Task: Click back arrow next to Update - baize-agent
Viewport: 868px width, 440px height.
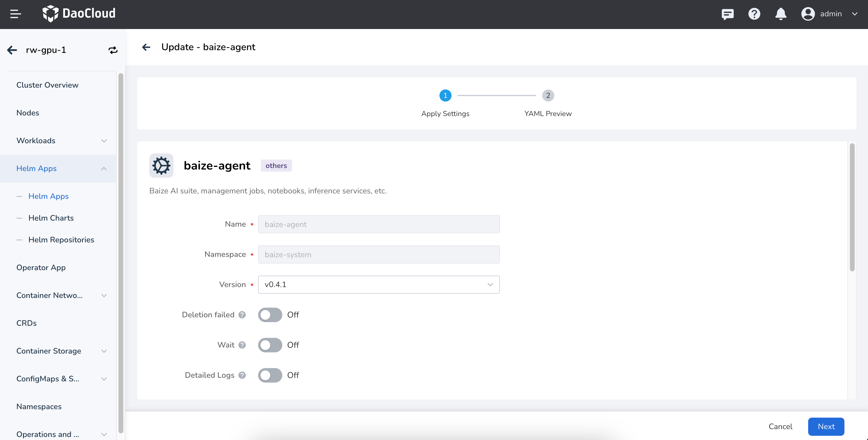Action: tap(146, 47)
